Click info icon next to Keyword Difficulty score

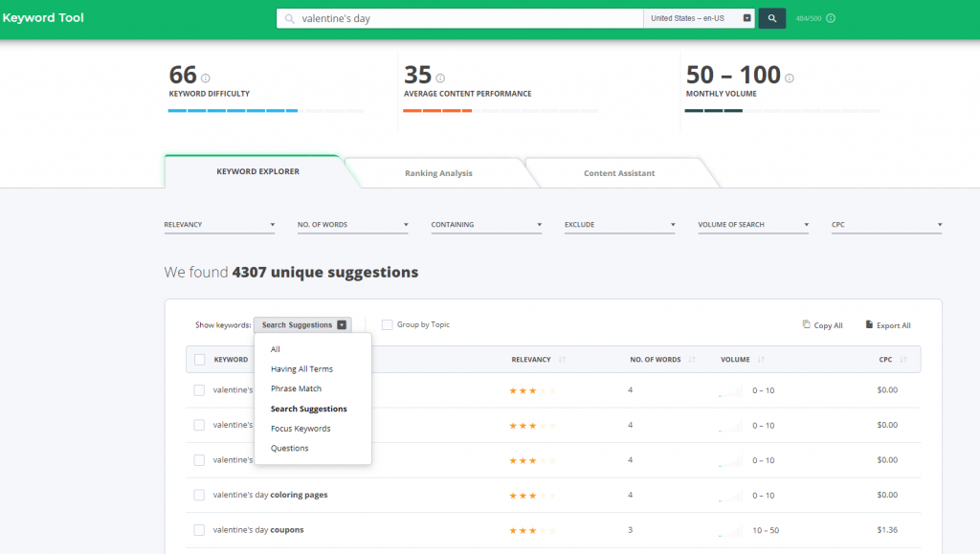pos(206,78)
